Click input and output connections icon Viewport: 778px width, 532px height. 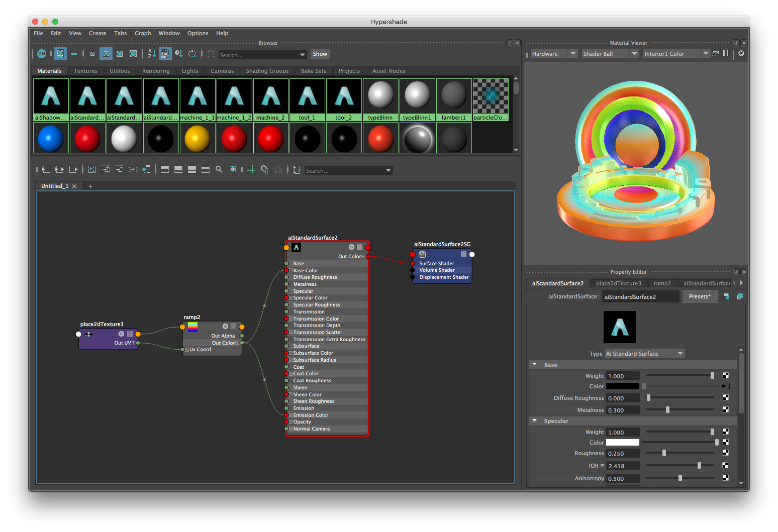tap(60, 170)
